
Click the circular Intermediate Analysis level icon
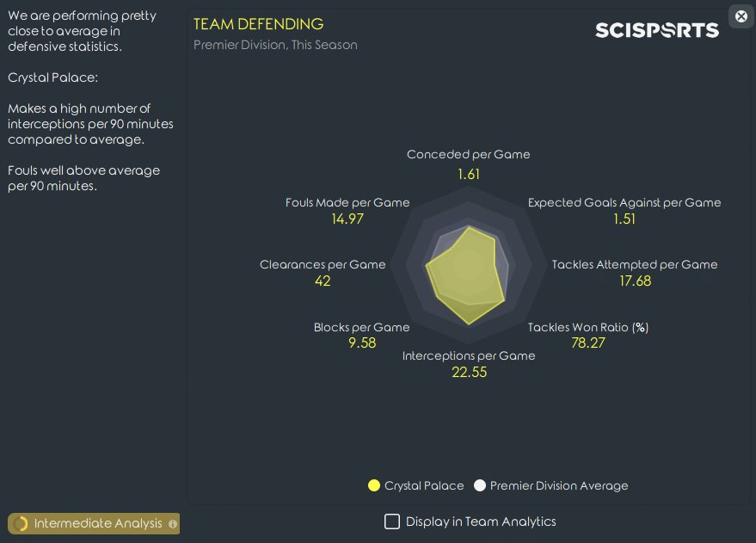[21, 524]
